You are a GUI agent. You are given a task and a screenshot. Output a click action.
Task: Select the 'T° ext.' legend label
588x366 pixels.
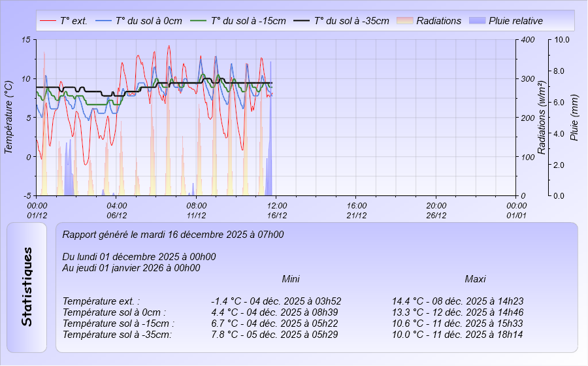tap(73, 21)
